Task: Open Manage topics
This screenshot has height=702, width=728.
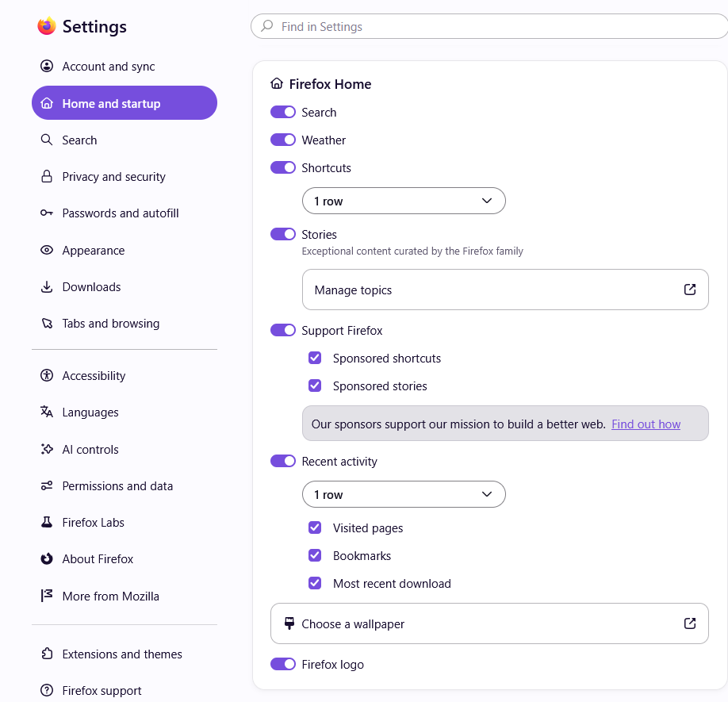Action: click(x=505, y=290)
